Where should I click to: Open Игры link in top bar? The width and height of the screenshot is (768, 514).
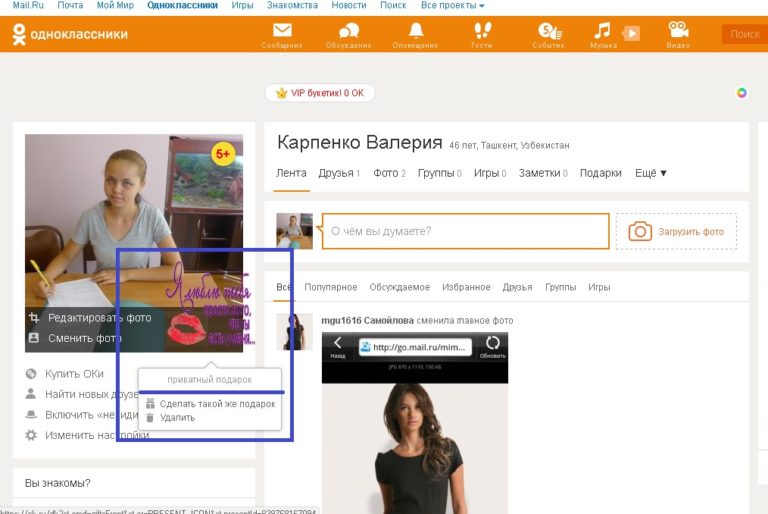point(242,5)
